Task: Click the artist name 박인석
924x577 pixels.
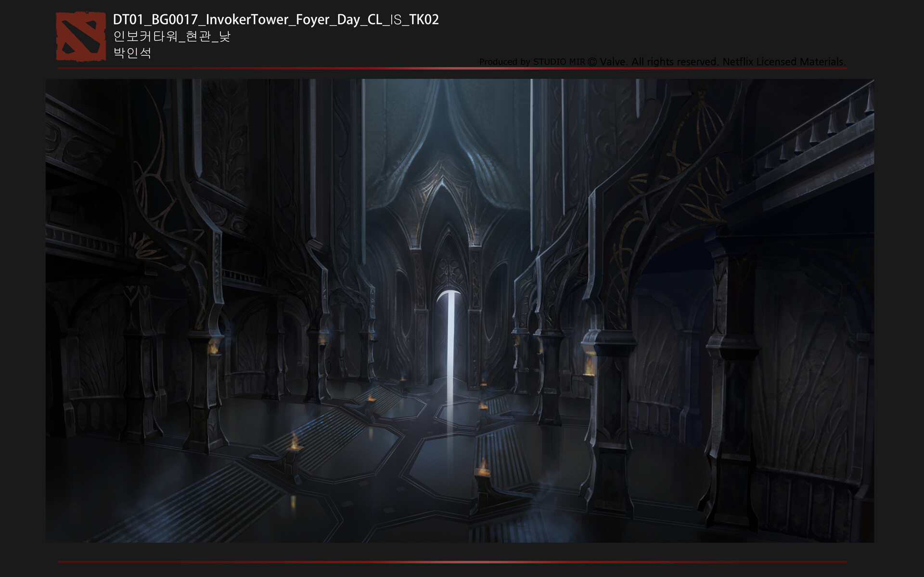Action: [x=132, y=52]
